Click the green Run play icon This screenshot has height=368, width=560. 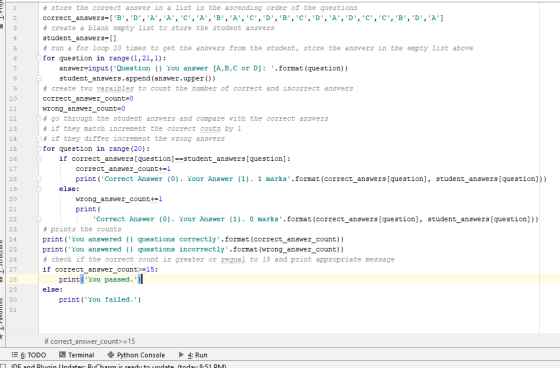click(181, 354)
